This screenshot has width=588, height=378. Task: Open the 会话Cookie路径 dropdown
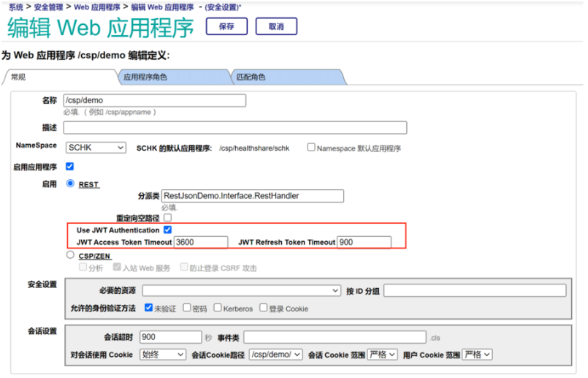tap(275, 355)
